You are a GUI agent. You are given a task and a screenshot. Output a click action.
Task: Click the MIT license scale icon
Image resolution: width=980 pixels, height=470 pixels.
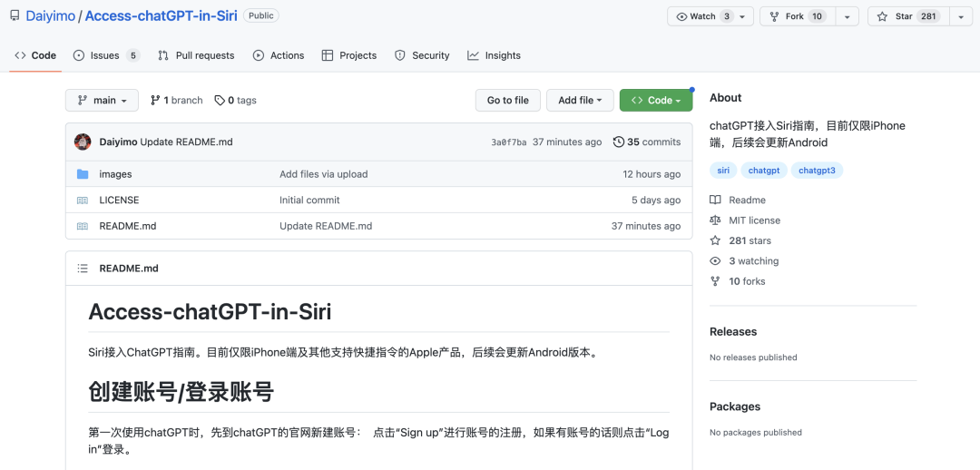click(x=715, y=220)
